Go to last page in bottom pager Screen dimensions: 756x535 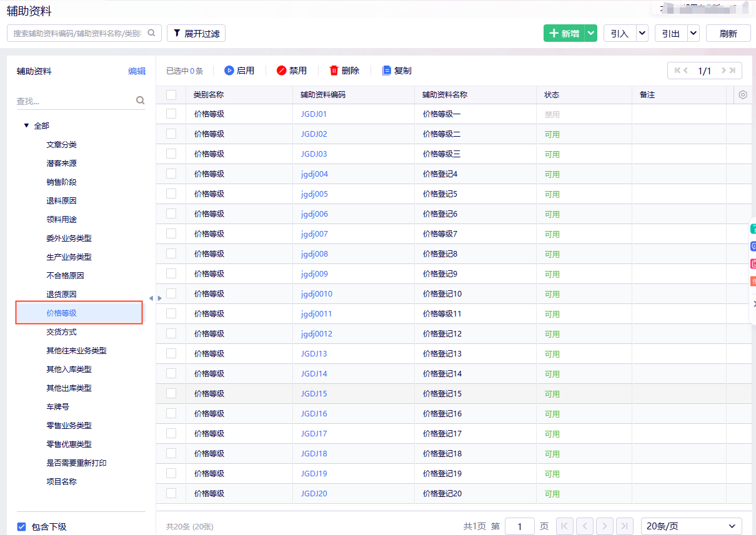625,526
